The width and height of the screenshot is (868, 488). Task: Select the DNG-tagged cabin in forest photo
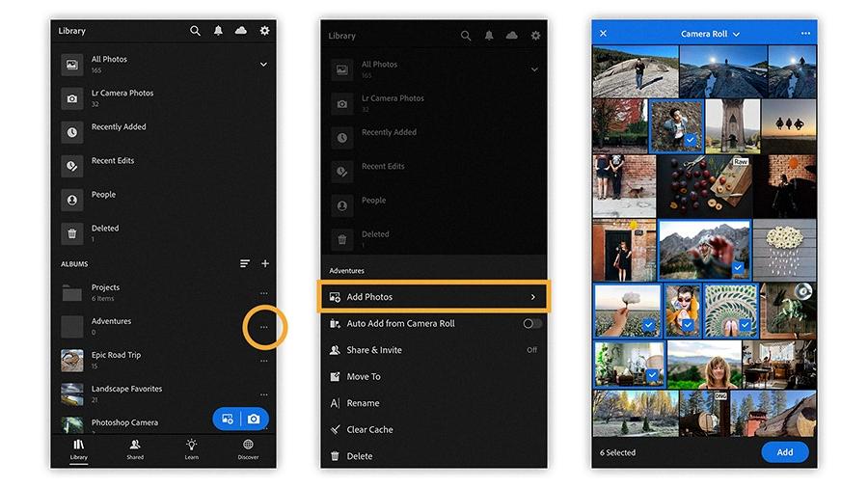click(704, 414)
